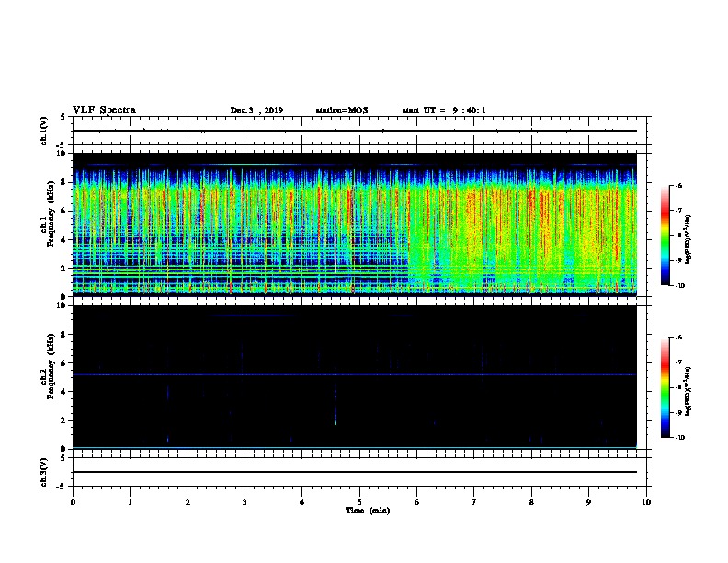
Task: Click the ch.1 spectrogram color bar
Action: [665, 236]
